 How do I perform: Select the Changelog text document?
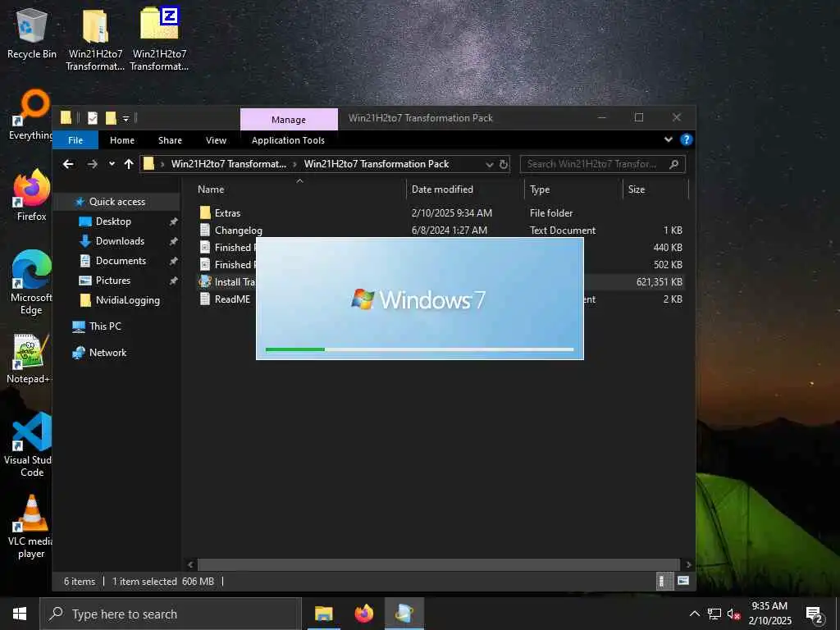coord(239,231)
